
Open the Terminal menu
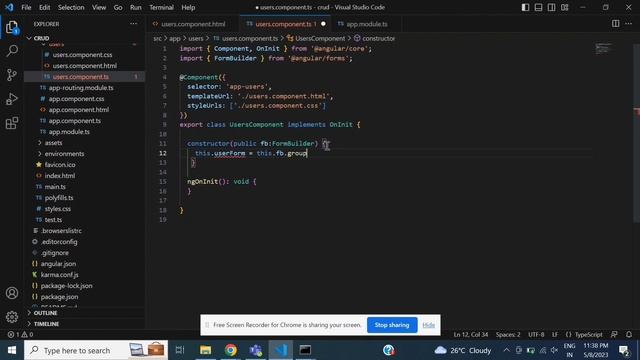(161, 7)
